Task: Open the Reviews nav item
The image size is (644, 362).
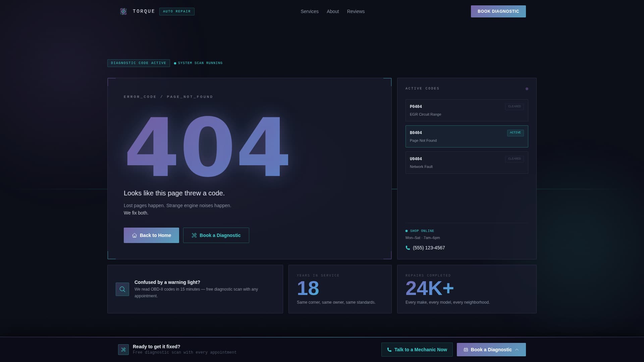Action: 356,11
